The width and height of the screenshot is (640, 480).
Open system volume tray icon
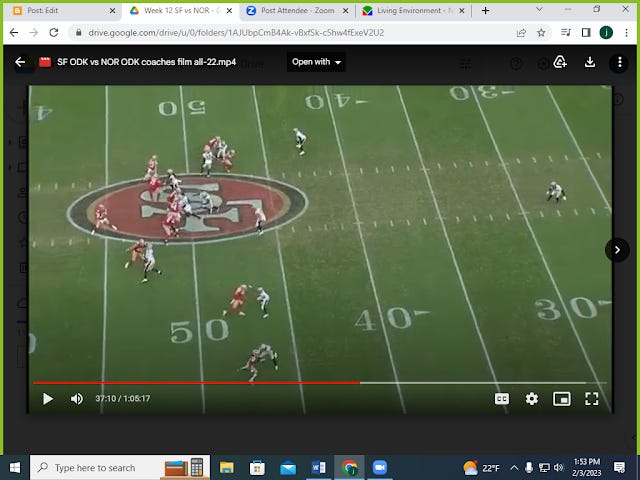(x=559, y=468)
